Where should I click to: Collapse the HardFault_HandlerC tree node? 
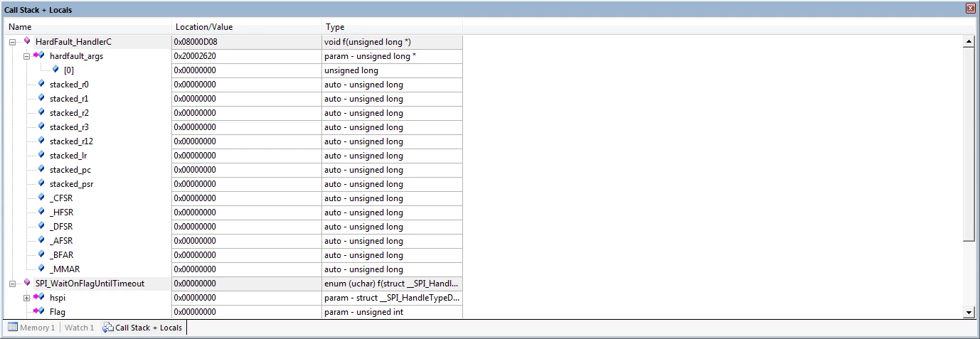coord(13,42)
